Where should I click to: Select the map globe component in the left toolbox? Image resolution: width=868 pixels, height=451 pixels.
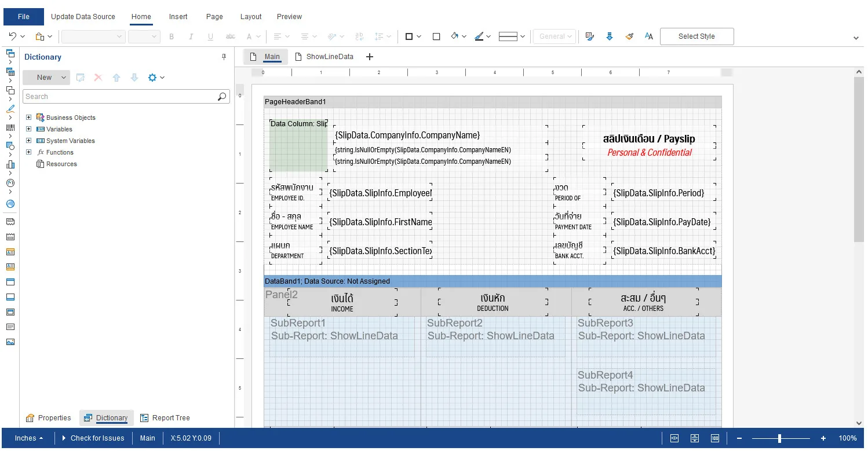(x=10, y=204)
